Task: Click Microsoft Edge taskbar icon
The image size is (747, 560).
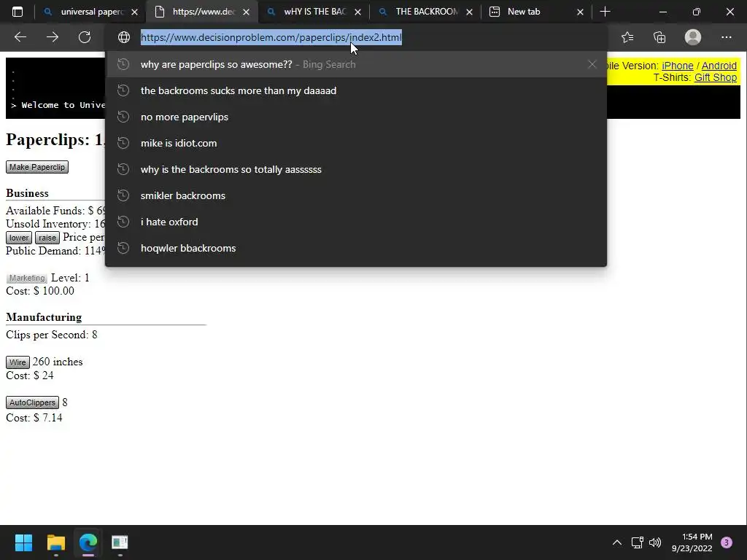Action: (x=88, y=542)
